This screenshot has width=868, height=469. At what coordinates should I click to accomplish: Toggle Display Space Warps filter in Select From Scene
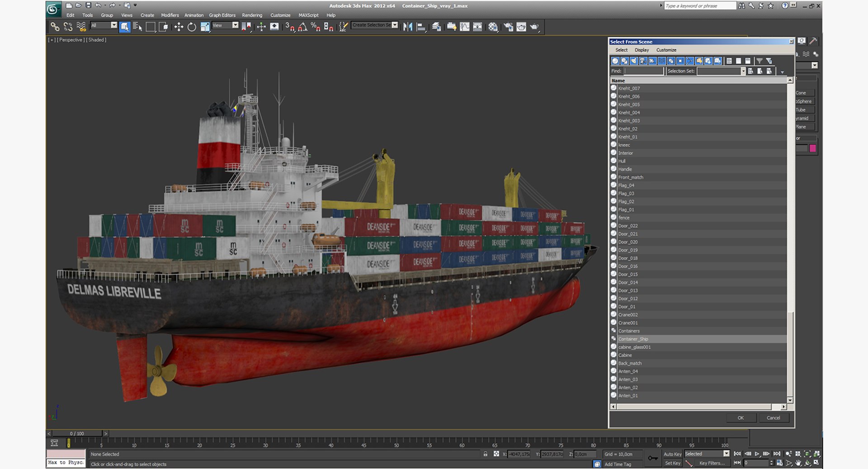pos(662,61)
